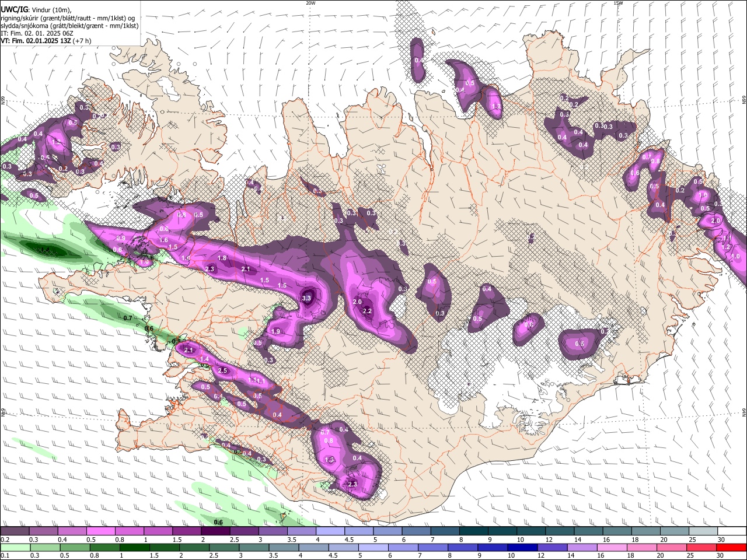Click the 'slydda/snjókoma' legend description line

click(69, 26)
